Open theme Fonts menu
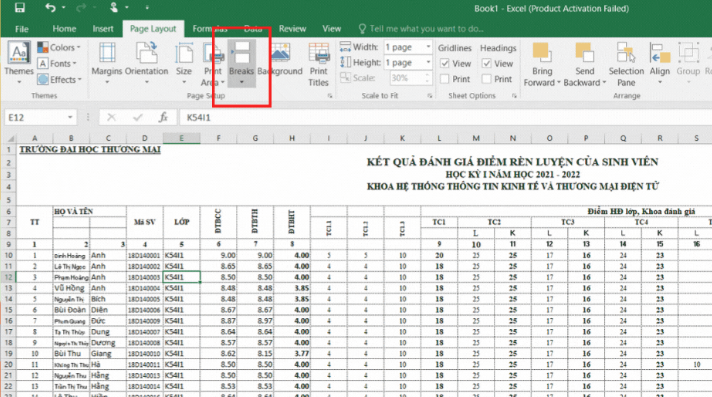Screen dimensions: 712x397 coord(57,63)
